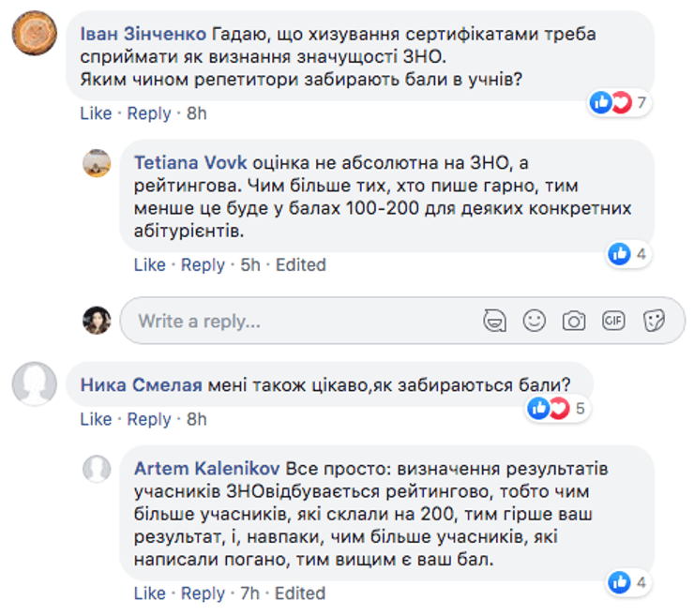Like Tetiana Vovk's reply
Viewport: 694px width, 616px height.
click(x=149, y=265)
